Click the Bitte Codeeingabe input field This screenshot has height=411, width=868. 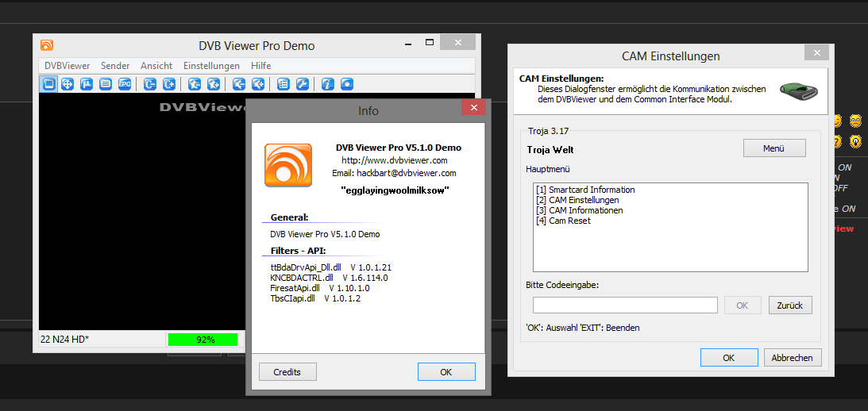tap(625, 305)
